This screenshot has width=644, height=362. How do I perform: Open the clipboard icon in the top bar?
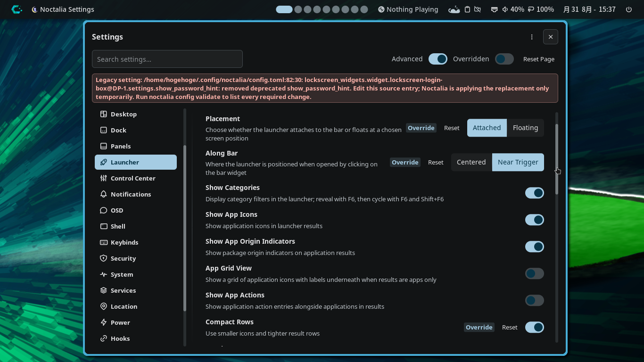point(467,9)
